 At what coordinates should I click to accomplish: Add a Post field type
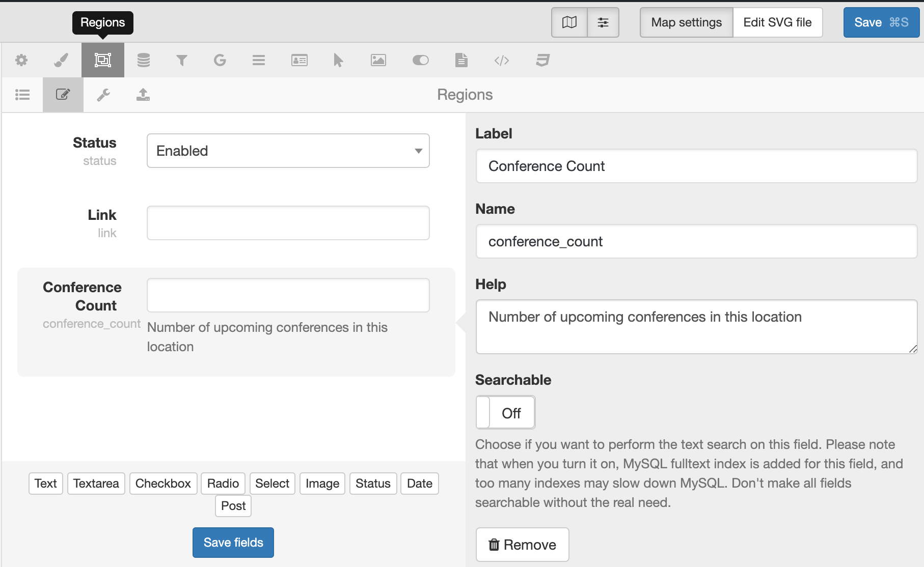pyautogui.click(x=233, y=506)
